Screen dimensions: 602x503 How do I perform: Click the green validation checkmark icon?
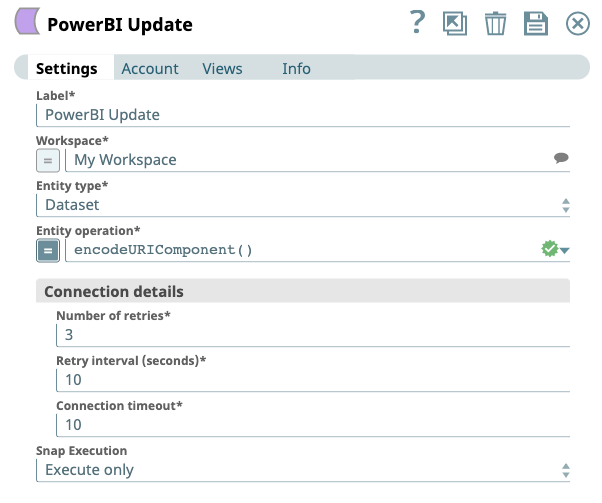pos(549,249)
